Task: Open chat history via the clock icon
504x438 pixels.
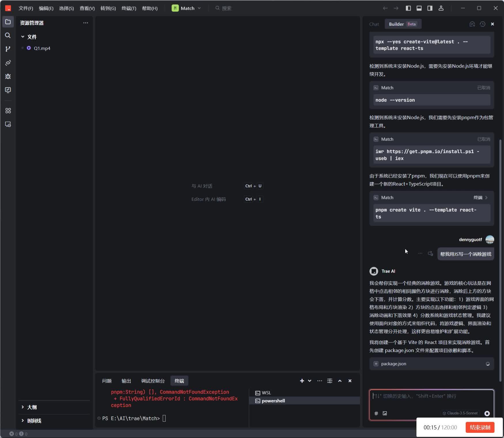Action: pos(482,24)
